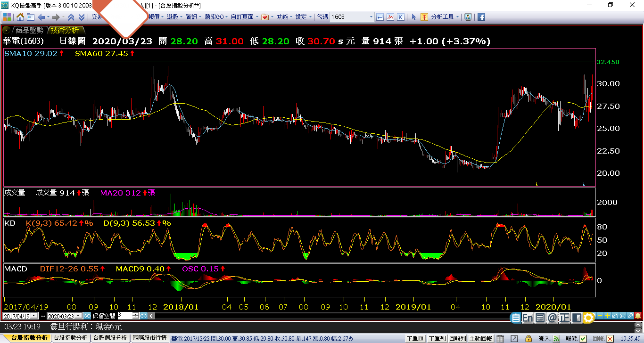Click the yellow plus zoom-in icon
This screenshot has width=644, height=343.
pyautogui.click(x=608, y=316)
